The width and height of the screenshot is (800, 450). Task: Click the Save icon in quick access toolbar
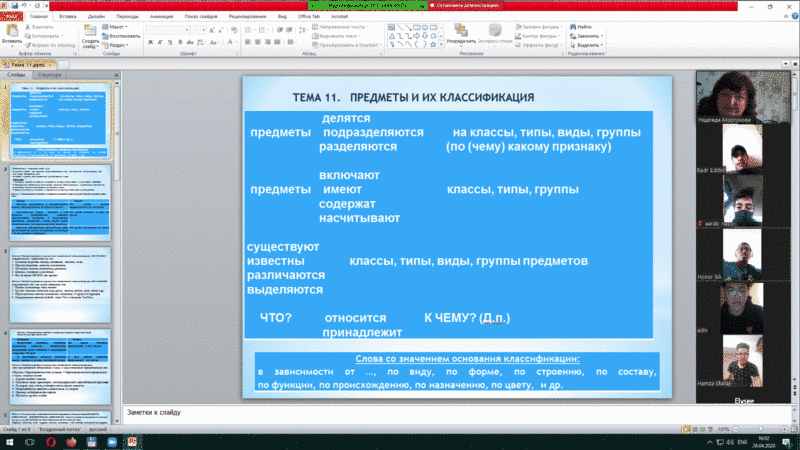click(17, 5)
